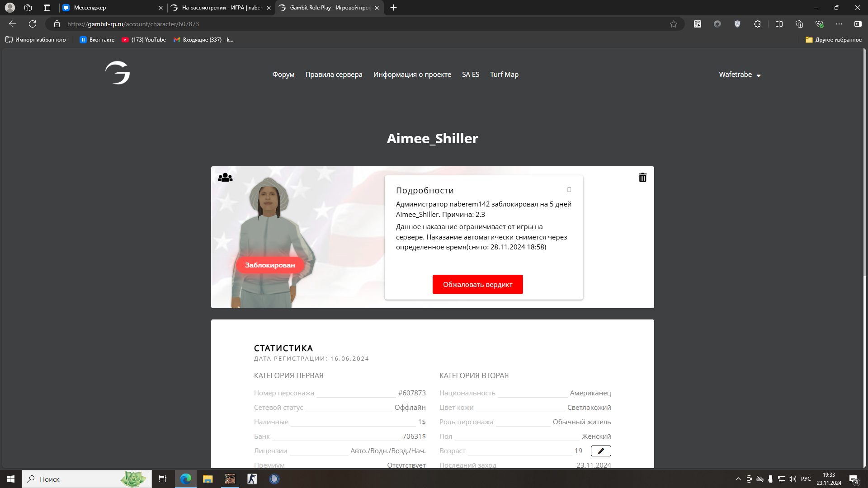Viewport: 868px width, 488px height.
Task: Click the Gambit logo in header
Action: [118, 73]
